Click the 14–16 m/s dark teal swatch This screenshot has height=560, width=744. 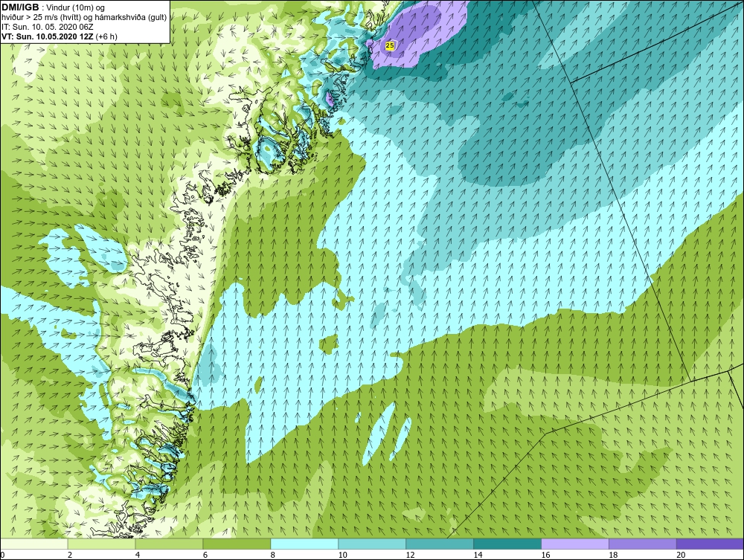point(507,544)
